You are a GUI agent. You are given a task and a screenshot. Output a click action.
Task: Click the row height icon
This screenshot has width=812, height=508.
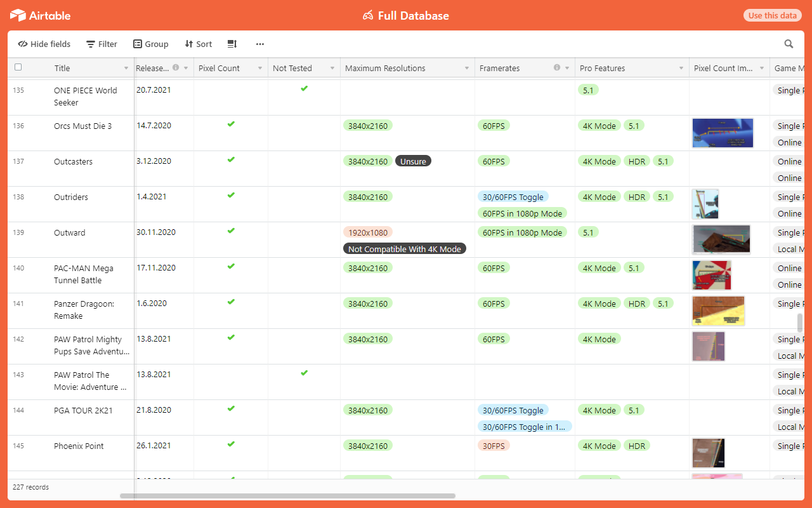tap(232, 44)
